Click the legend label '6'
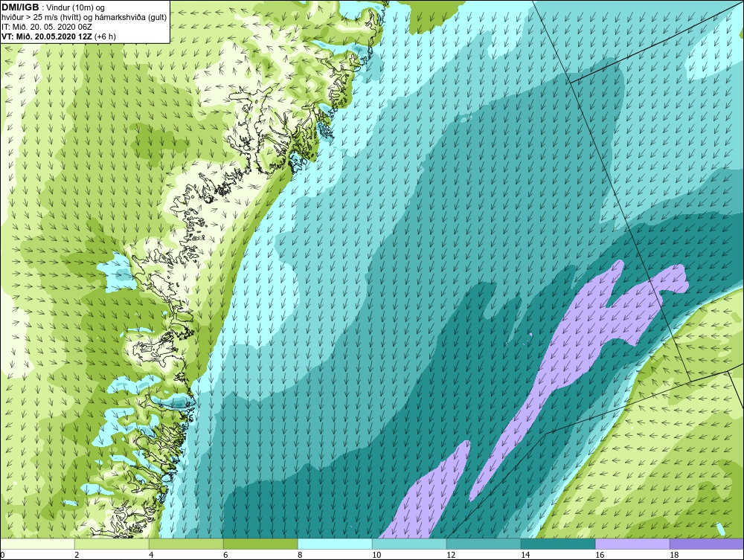 [225, 555]
